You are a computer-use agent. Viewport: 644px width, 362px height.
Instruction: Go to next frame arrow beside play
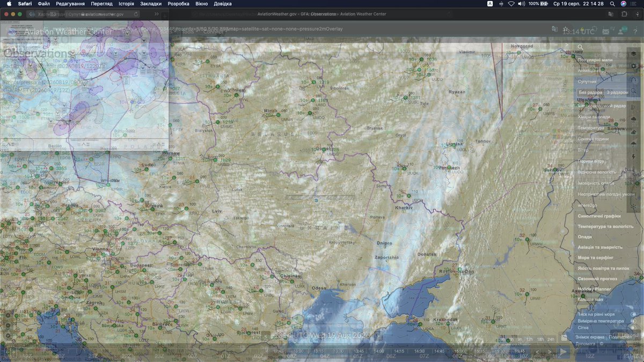tap(550, 352)
